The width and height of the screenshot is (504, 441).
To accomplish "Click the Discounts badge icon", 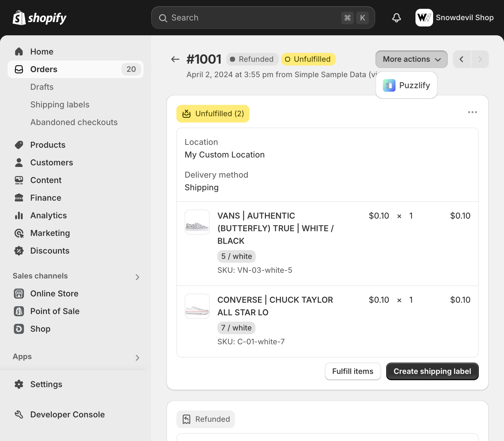I will point(19,251).
